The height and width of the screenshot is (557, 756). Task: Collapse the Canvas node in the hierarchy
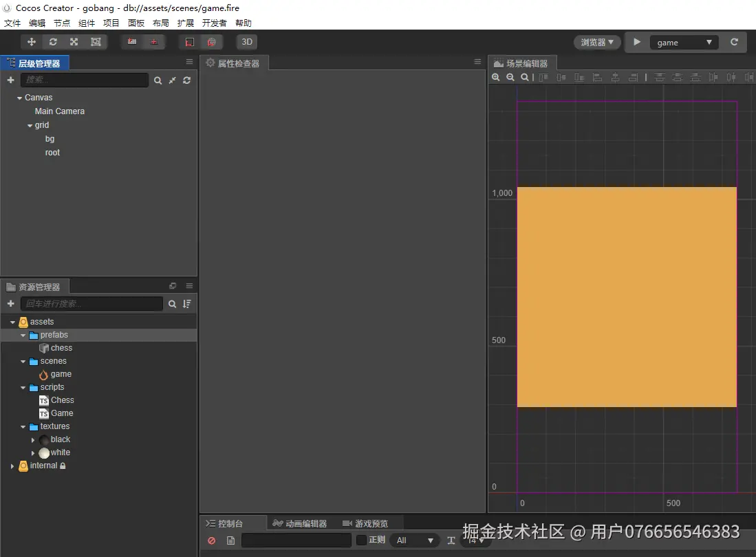(x=19, y=98)
